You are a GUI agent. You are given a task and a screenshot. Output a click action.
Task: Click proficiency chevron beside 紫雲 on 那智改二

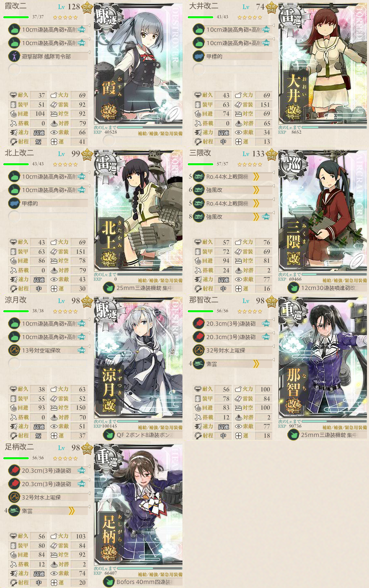pyautogui.click(x=256, y=364)
